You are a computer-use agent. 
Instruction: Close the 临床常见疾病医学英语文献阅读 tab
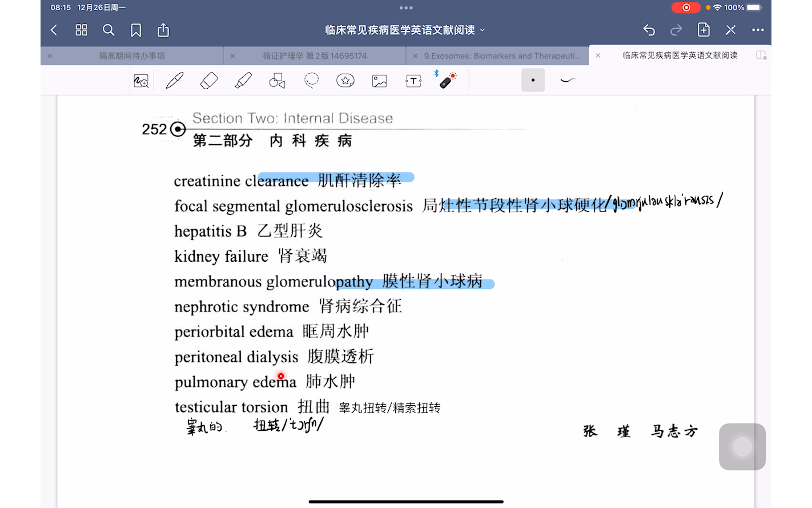tap(598, 55)
